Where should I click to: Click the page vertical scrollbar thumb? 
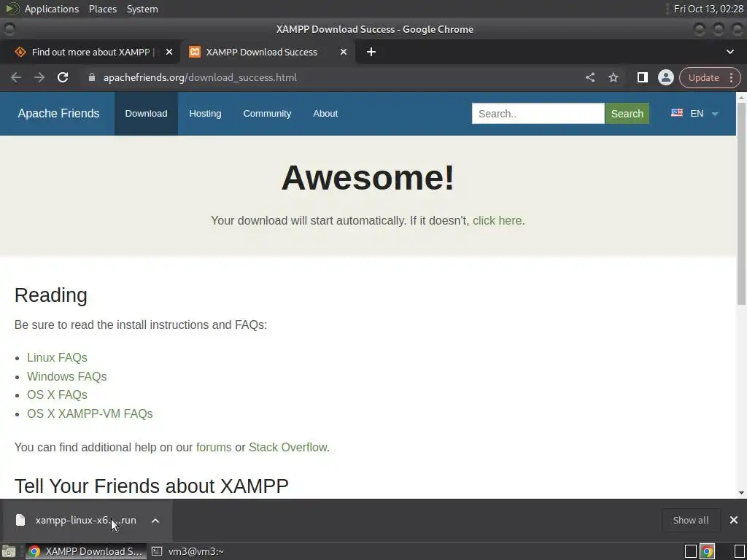point(741,203)
